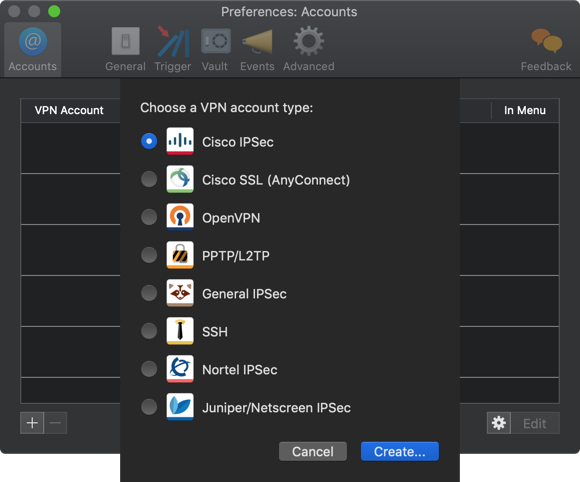
Task: Click the Cancel button
Action: point(313,451)
